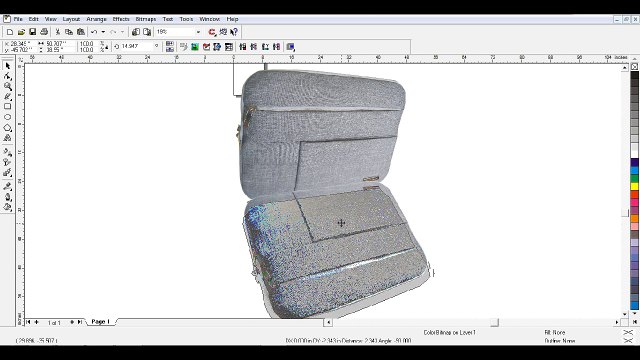This screenshot has height=360, width=640.
Task: Pick the yellow color swatch
Action: [635, 186]
